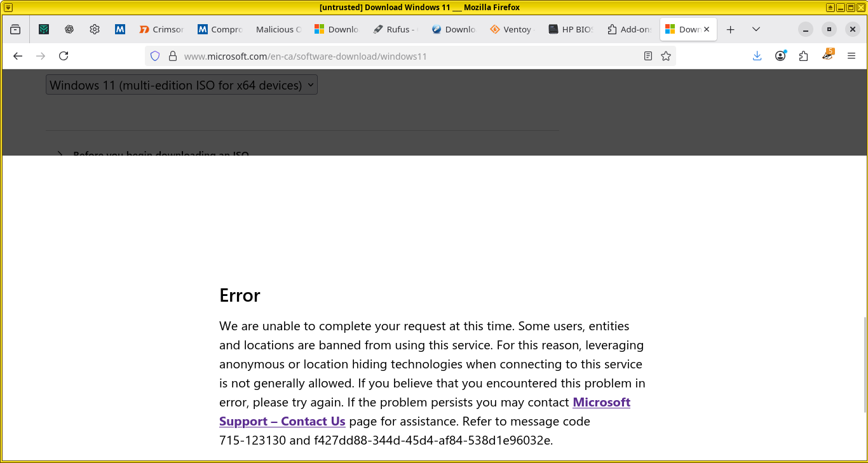Bookmark this page with the star
Image resolution: width=868 pixels, height=463 pixels.
666,56
